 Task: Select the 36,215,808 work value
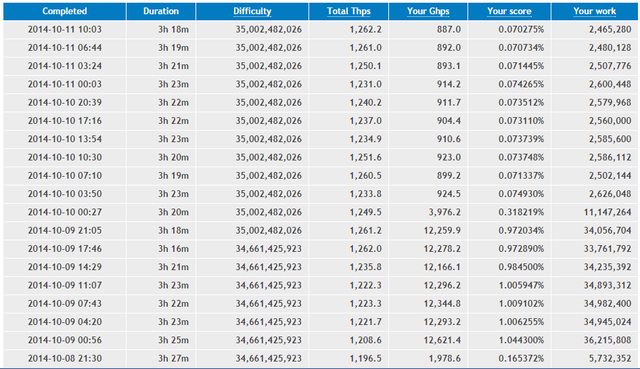[x=607, y=340]
